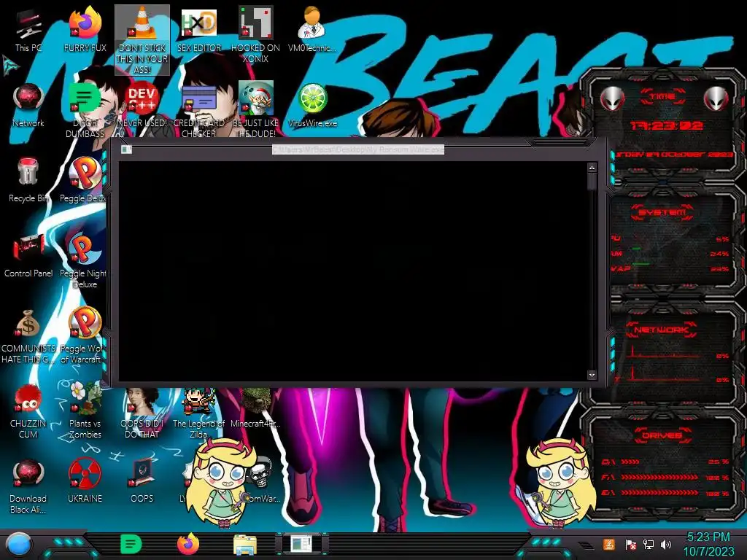
Task: Open the Network desktop icon
Action: (x=28, y=105)
